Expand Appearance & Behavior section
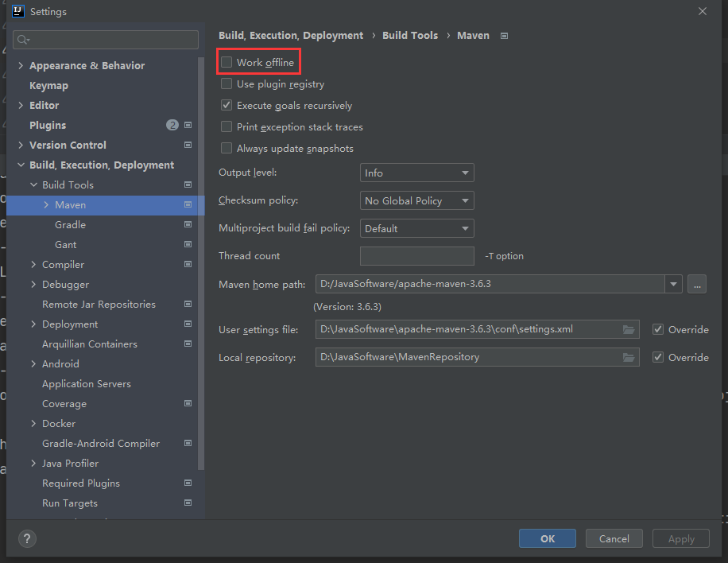This screenshot has width=728, height=563. click(21, 65)
